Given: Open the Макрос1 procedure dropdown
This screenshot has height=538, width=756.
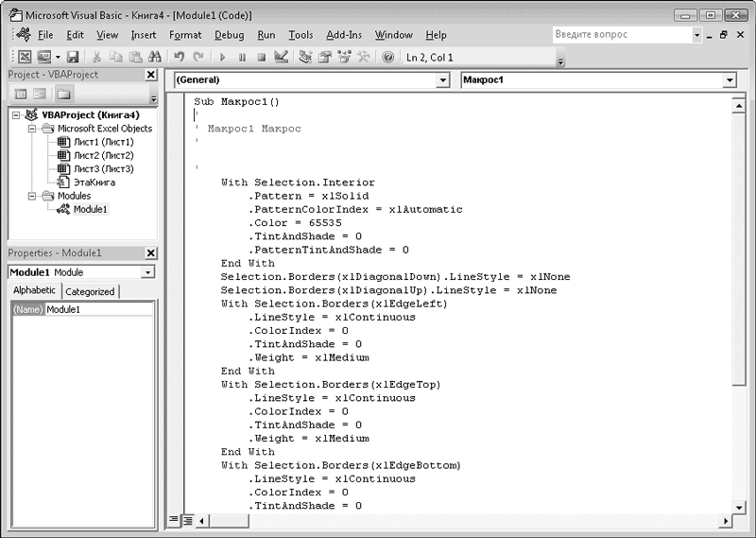Looking at the screenshot, I should 729,80.
